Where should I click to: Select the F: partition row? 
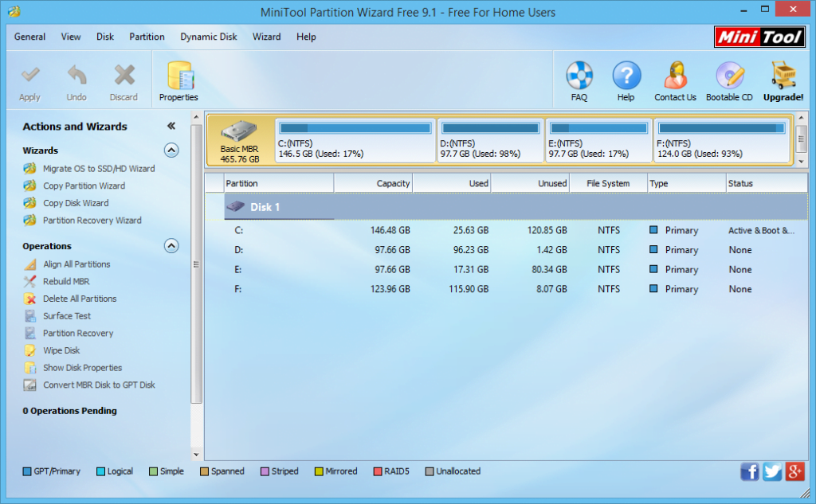(506, 289)
